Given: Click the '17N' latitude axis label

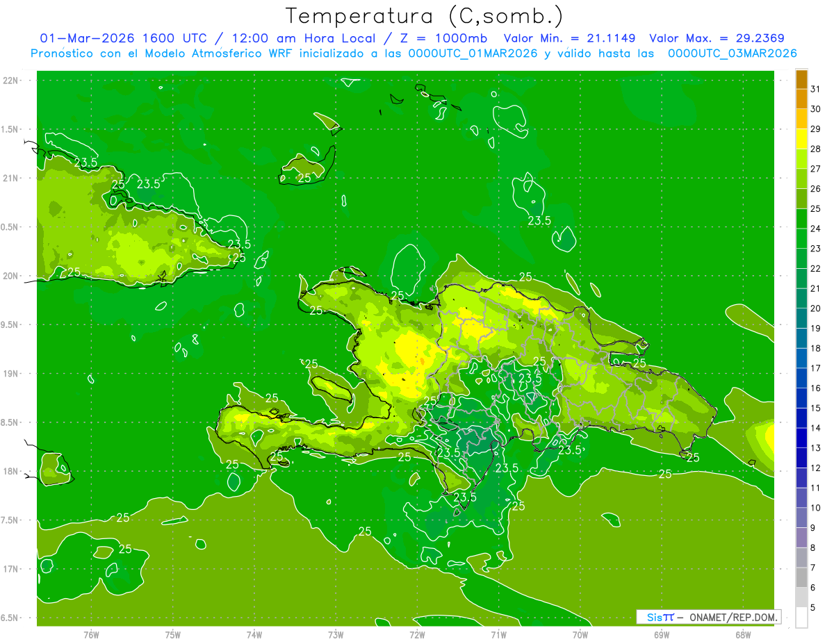Looking at the screenshot, I should pos(10,570).
